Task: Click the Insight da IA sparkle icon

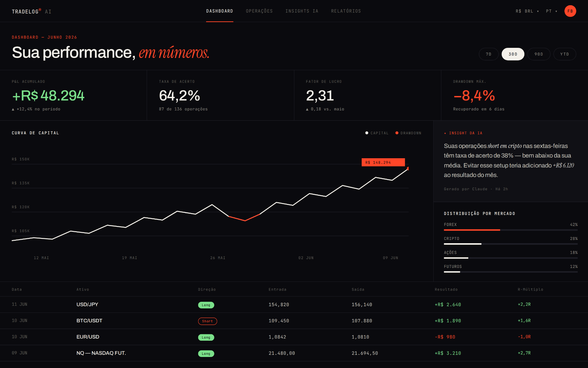Action: coord(445,133)
